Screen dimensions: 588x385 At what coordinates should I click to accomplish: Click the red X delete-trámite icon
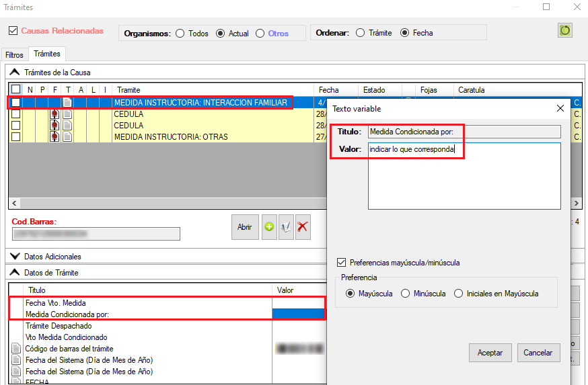[x=303, y=227]
